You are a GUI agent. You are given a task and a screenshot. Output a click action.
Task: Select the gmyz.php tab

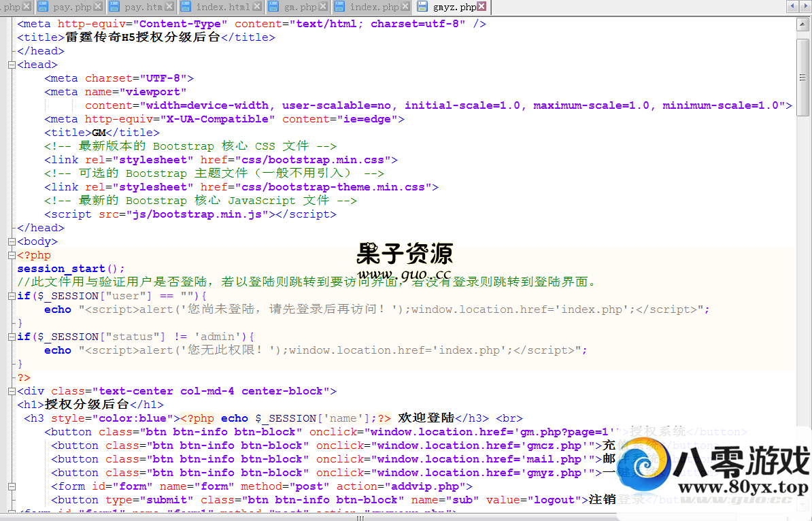pos(452,7)
